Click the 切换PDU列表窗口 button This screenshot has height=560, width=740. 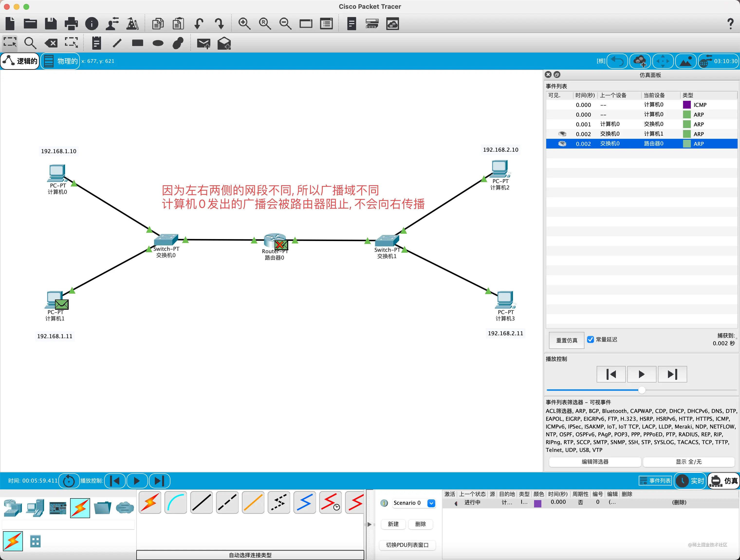407,545
